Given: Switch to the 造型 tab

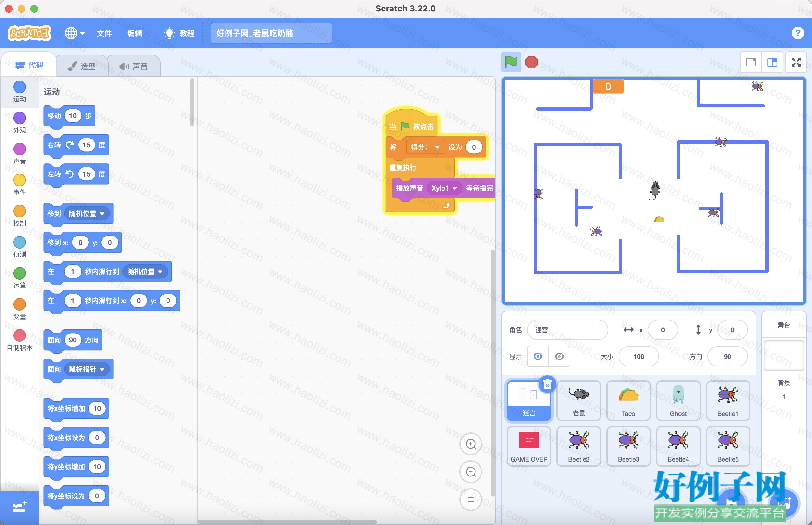Looking at the screenshot, I should (82, 66).
